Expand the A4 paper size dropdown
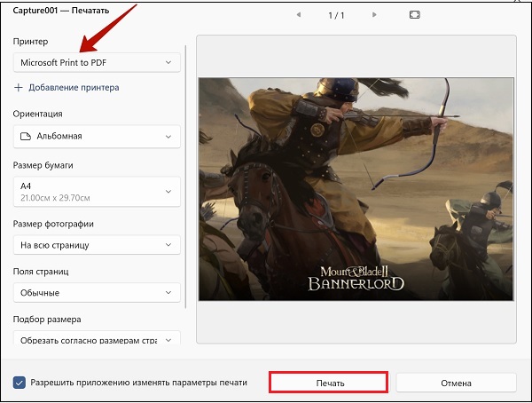Viewport: 532px width, 403px height. pyautogui.click(x=97, y=192)
